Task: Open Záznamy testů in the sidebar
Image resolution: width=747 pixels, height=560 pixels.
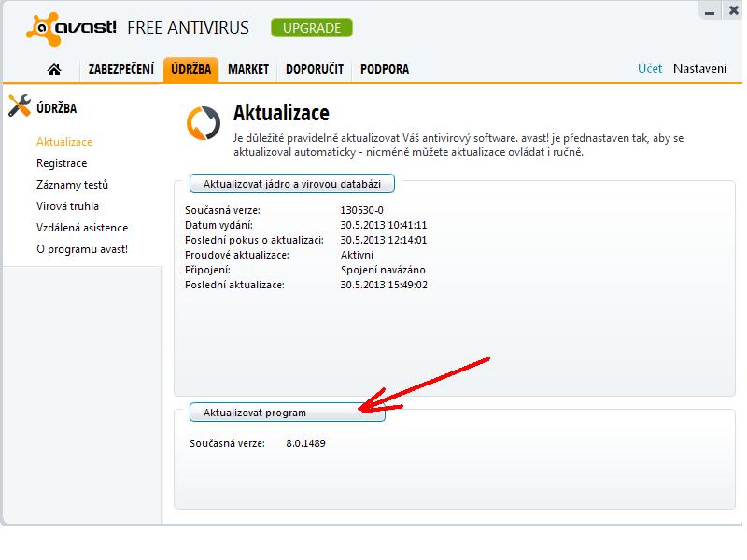Action: (x=72, y=185)
